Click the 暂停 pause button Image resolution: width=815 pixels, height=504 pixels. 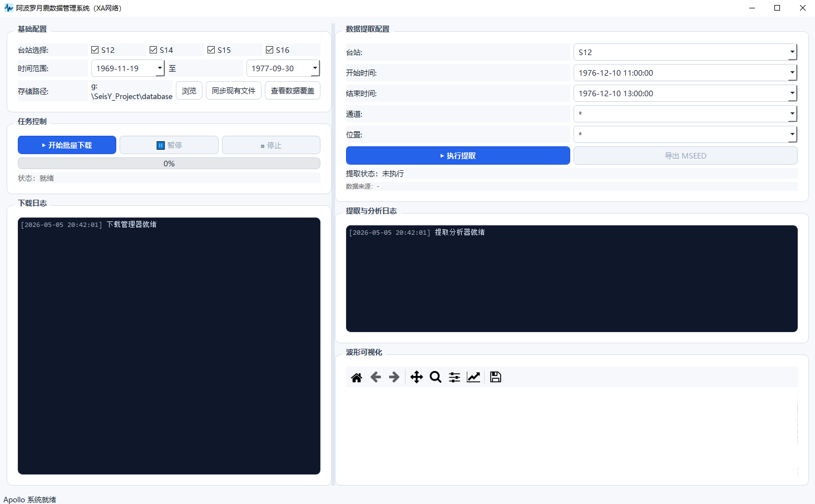(169, 145)
